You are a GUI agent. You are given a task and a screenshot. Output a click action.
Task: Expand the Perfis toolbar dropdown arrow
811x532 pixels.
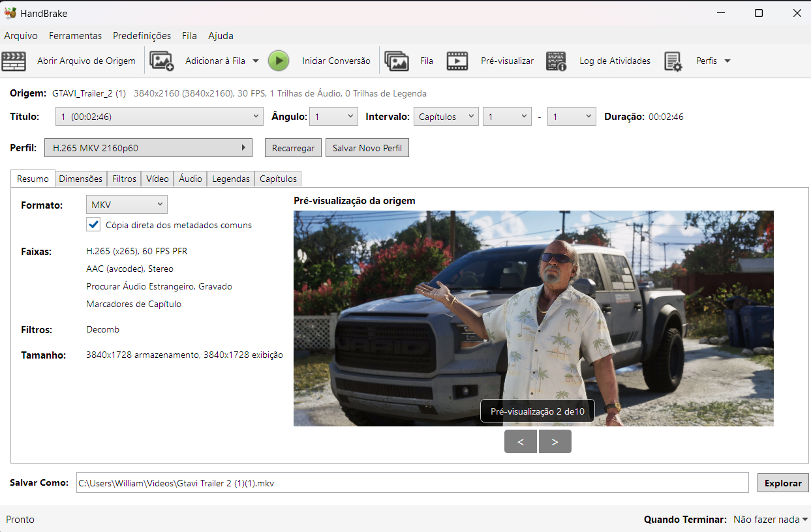727,61
